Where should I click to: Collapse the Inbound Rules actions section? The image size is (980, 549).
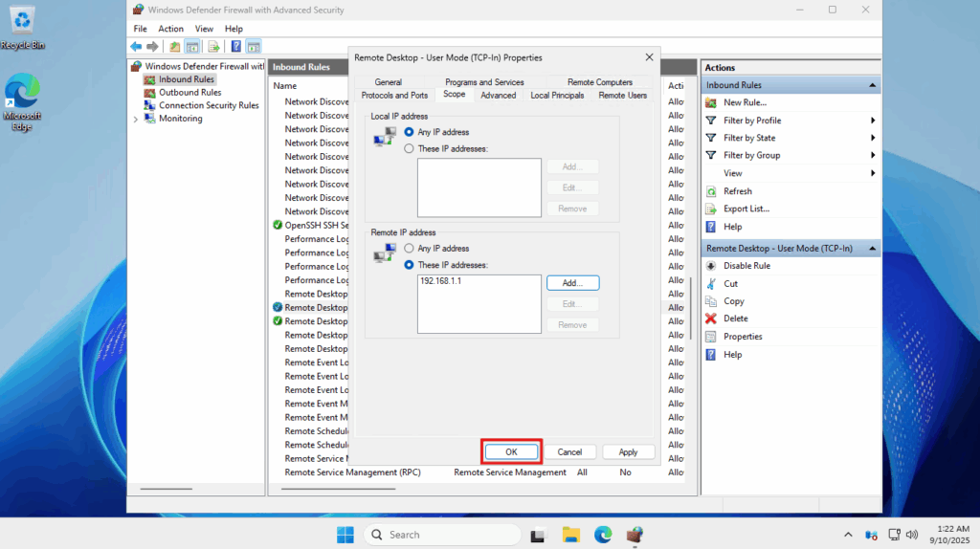coord(873,85)
